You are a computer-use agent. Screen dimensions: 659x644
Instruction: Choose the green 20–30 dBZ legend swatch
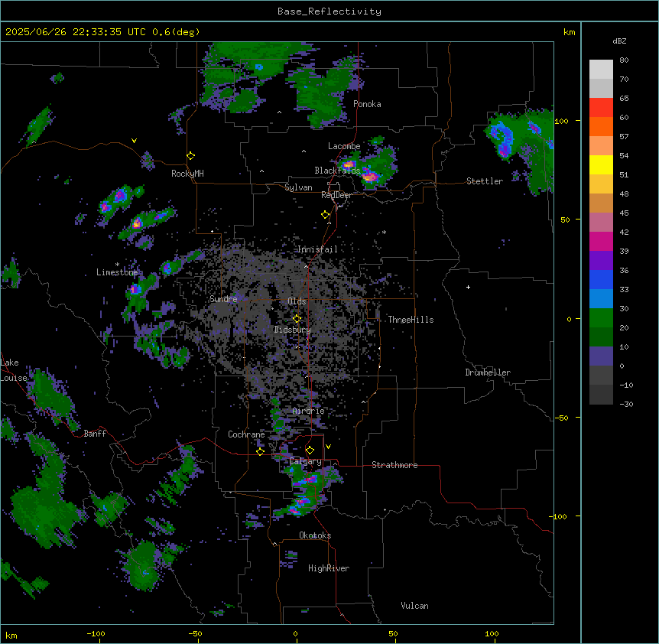[x=601, y=318]
